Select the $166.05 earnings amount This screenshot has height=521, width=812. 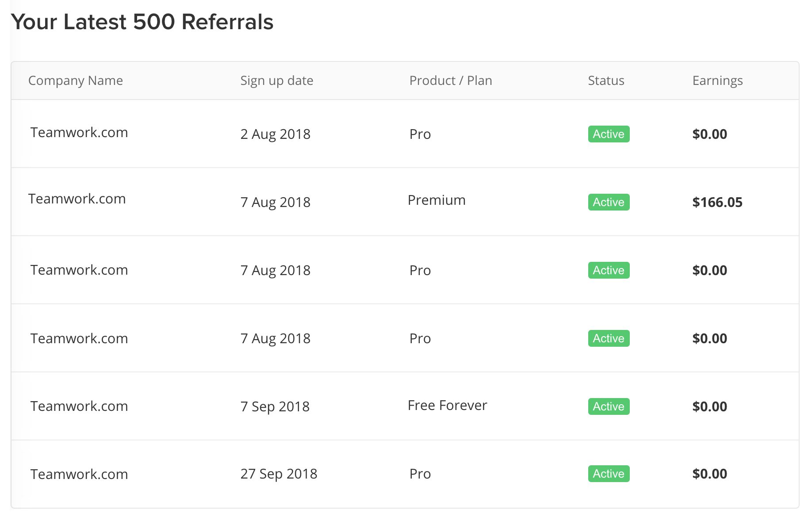click(x=717, y=202)
